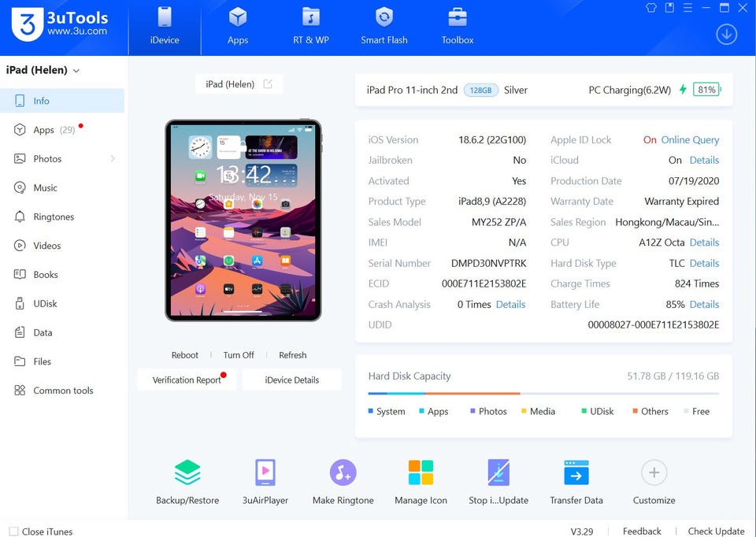Click Details link for Crash Analysis

pos(510,304)
